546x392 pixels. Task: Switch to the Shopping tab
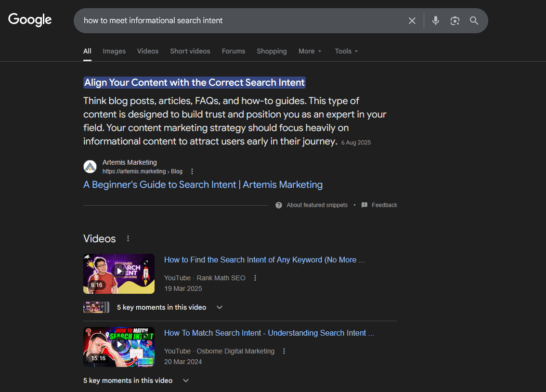pos(272,51)
